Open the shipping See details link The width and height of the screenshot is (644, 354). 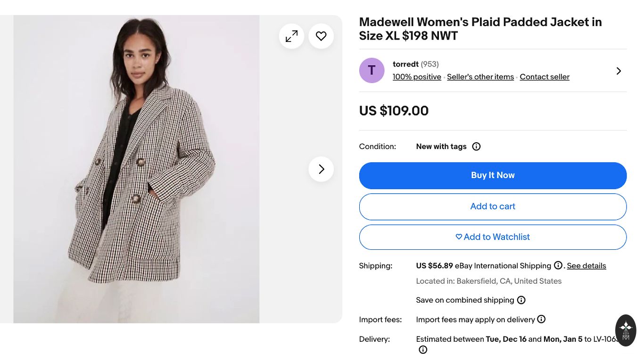click(x=586, y=266)
